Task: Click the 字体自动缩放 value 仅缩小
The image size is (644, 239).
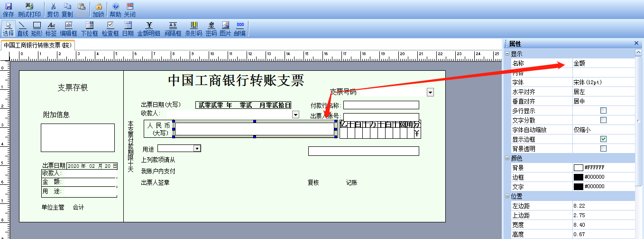Action: pyautogui.click(x=603, y=130)
